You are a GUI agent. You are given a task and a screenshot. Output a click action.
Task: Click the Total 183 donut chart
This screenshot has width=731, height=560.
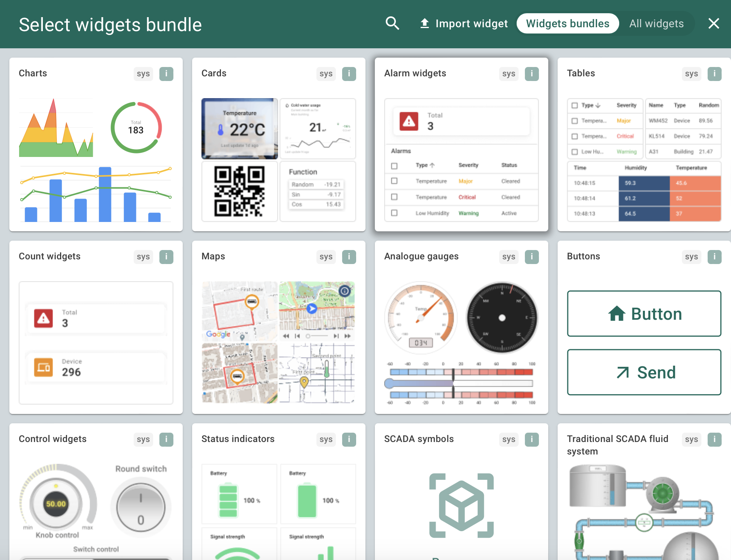[136, 127]
